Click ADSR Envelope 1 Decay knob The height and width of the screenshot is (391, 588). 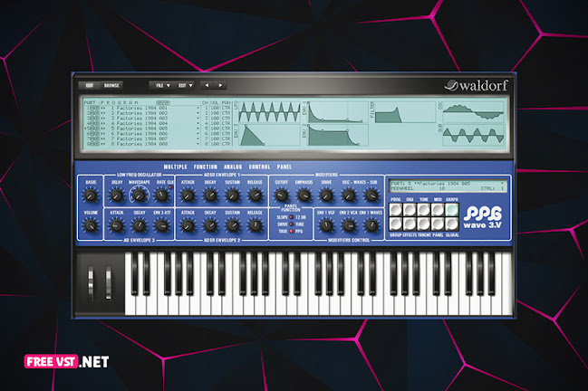(x=210, y=195)
